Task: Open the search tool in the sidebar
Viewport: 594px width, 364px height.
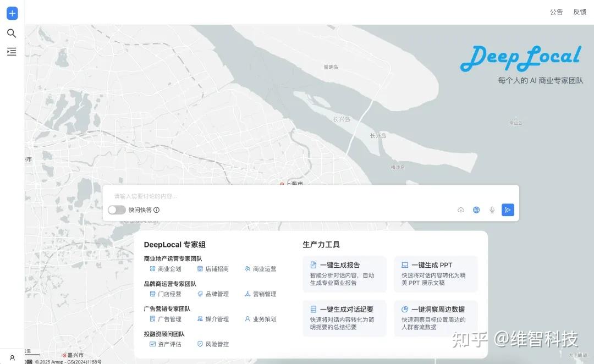Action: 12,33
